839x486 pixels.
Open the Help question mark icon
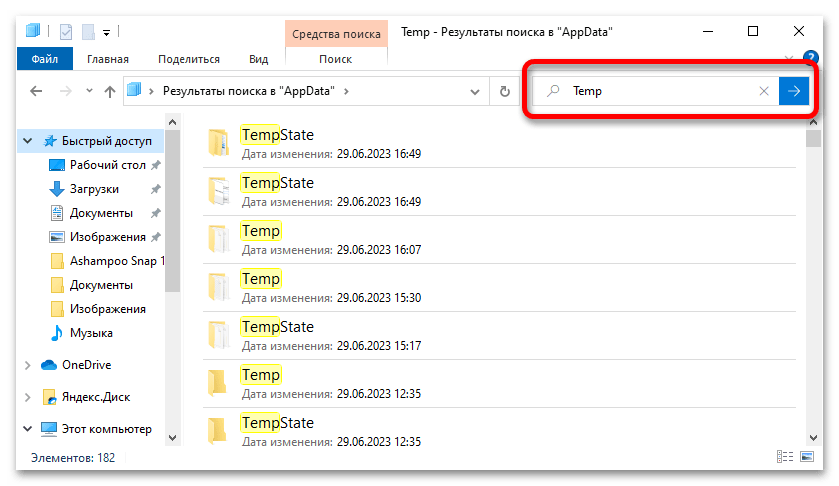click(x=811, y=57)
